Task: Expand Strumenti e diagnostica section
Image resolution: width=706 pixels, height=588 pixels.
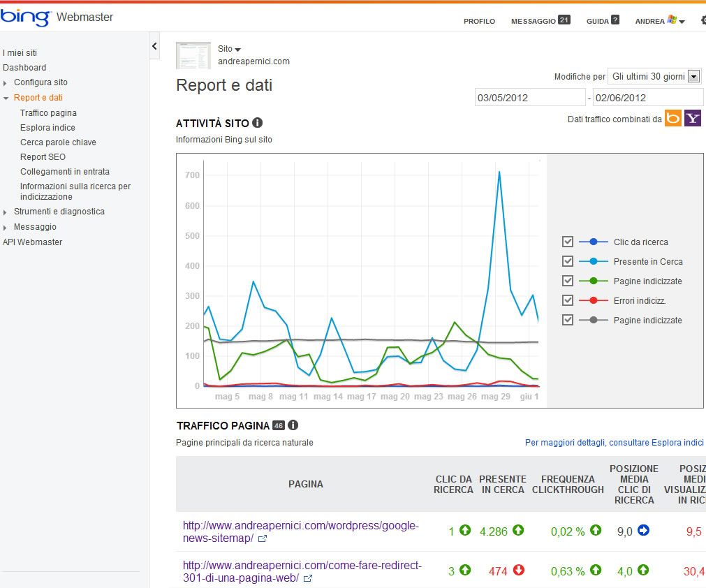Action: pyautogui.click(x=6, y=212)
